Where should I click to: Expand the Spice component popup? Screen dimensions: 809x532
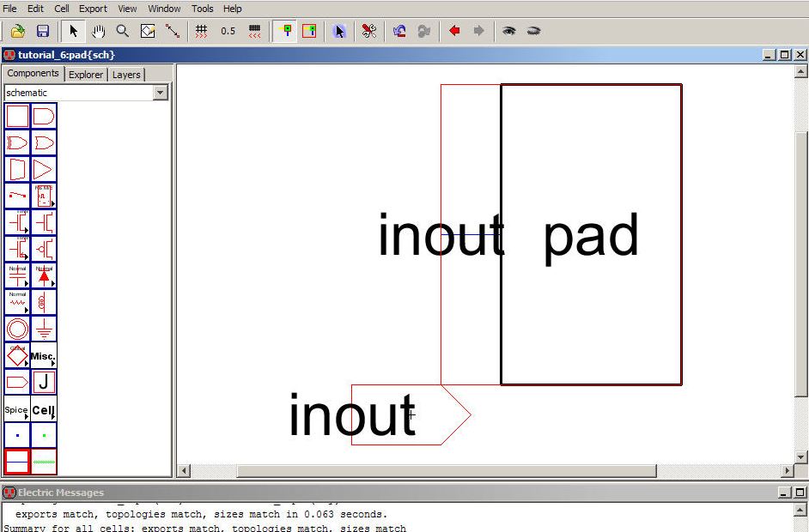[x=17, y=409]
